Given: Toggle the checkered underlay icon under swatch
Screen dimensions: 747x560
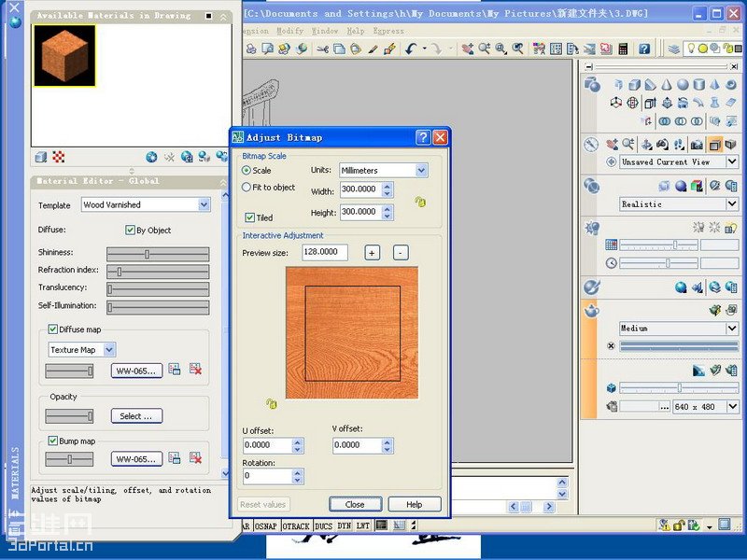Looking at the screenshot, I should [59, 157].
